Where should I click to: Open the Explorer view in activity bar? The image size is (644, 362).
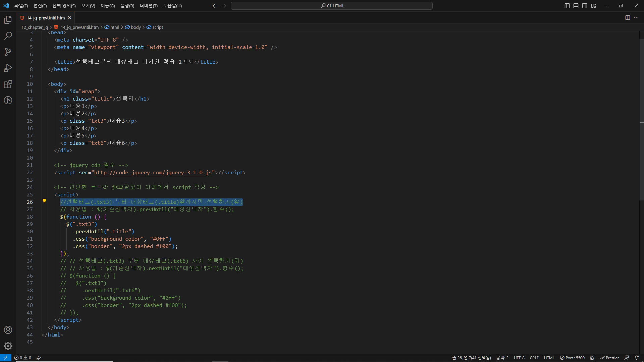click(8, 20)
